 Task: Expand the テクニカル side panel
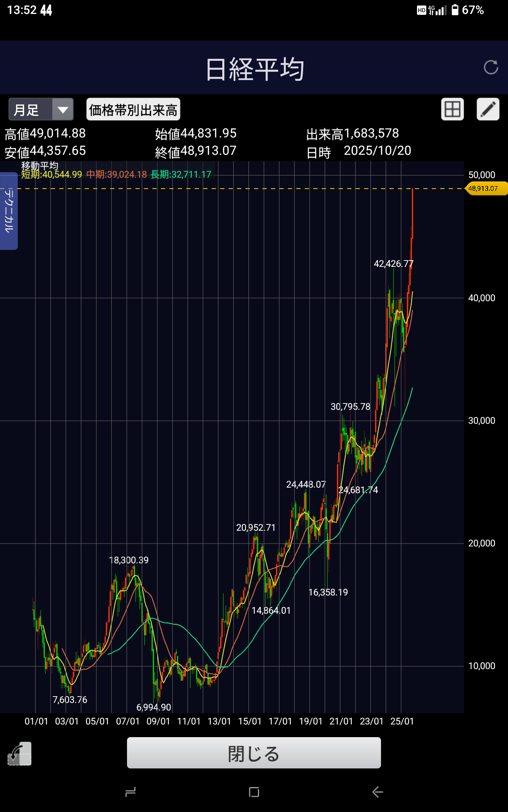pyautogui.click(x=8, y=211)
